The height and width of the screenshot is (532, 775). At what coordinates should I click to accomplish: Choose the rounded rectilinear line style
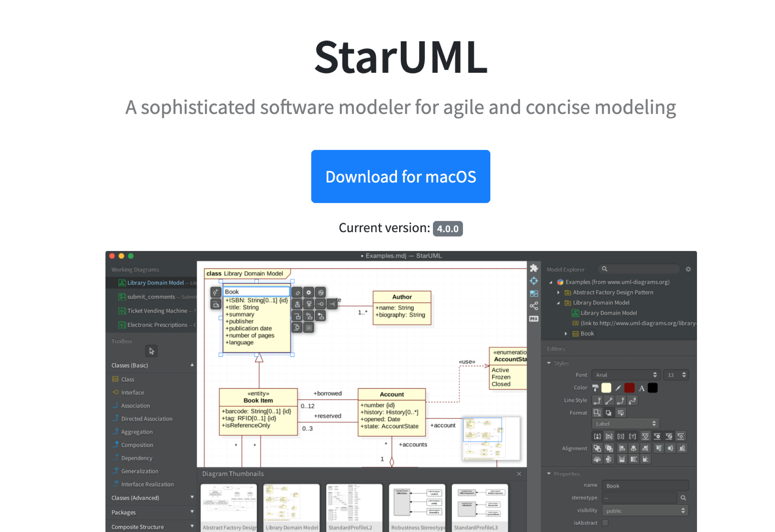point(621,401)
